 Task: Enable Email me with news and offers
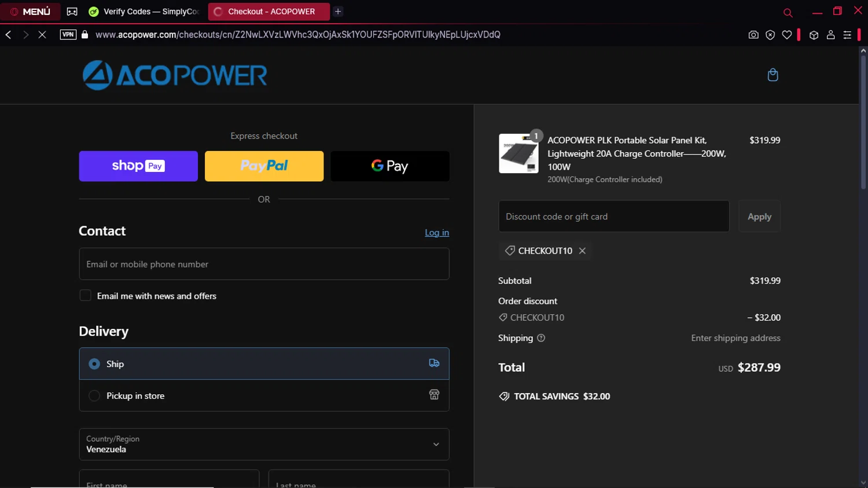85,296
